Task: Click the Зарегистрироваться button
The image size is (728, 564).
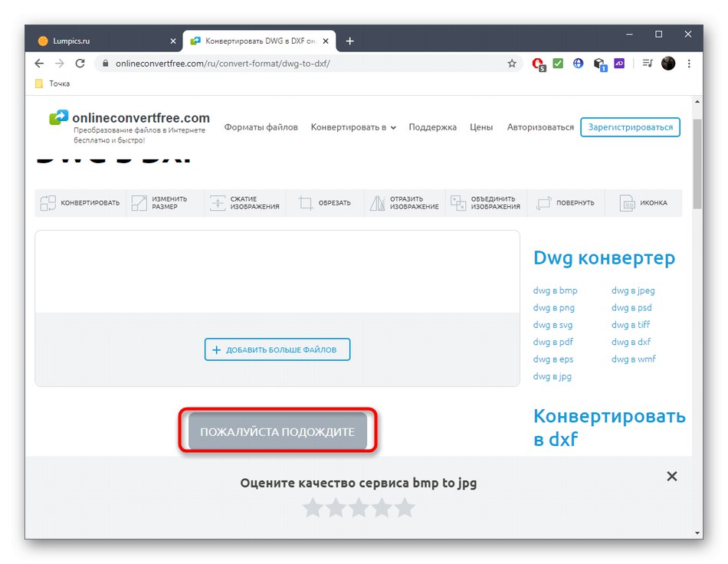Action: (x=630, y=127)
